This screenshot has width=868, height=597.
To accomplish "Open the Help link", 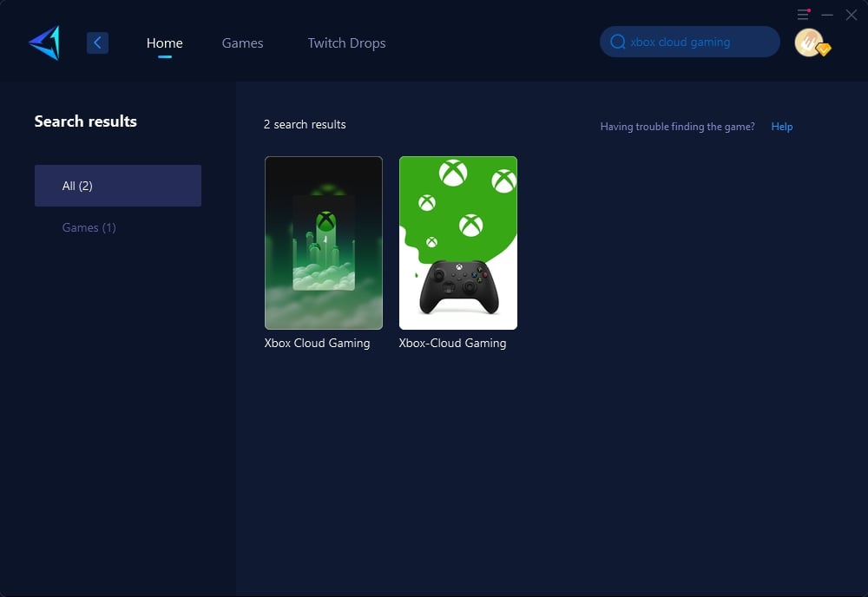I will pos(782,127).
